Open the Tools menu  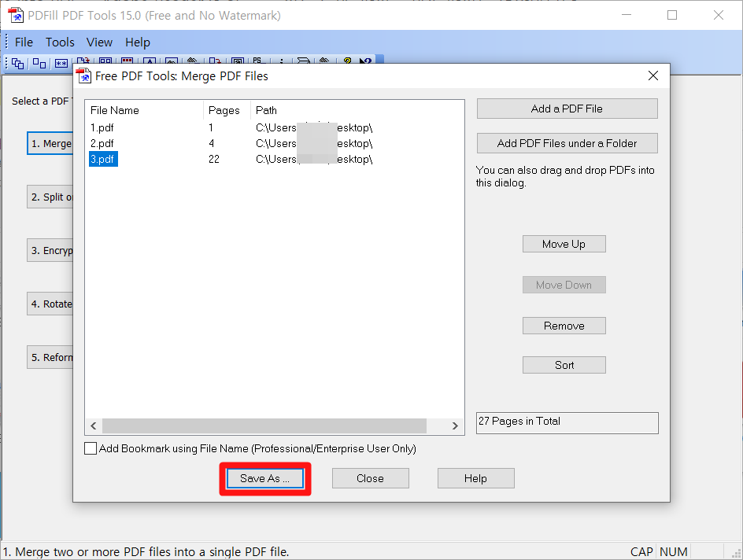click(x=60, y=42)
